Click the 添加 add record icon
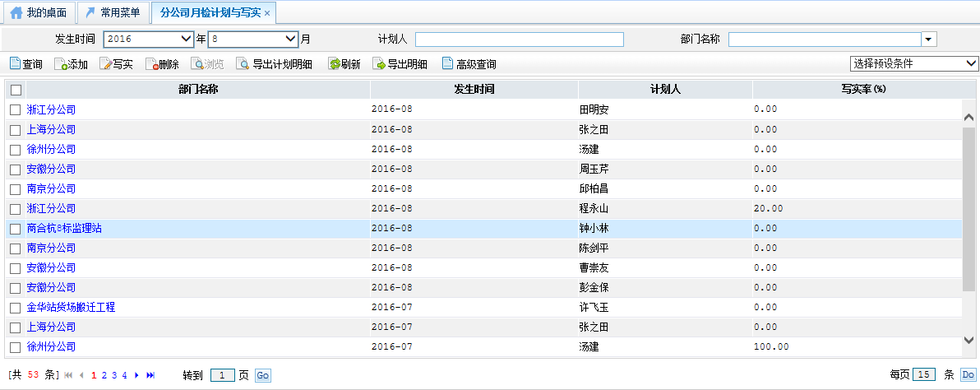The width and height of the screenshot is (980, 390). (x=61, y=64)
